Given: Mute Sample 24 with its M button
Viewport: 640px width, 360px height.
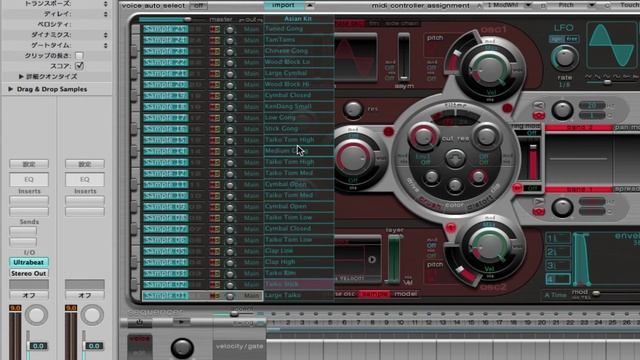Looking at the screenshot, I should point(212,40).
